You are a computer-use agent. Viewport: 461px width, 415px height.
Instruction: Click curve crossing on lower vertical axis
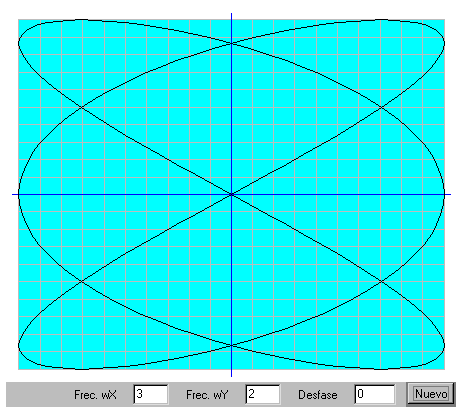[x=231, y=345]
